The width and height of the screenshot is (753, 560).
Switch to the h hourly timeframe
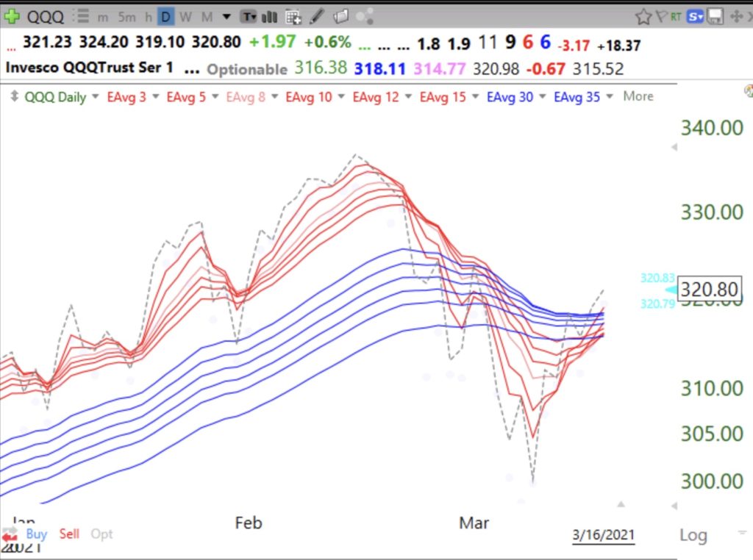149,18
